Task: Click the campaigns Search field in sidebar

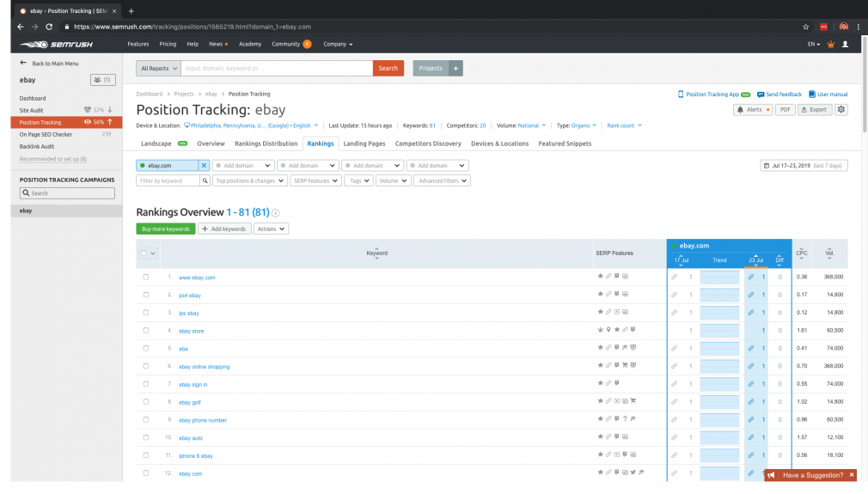Action: tap(67, 193)
